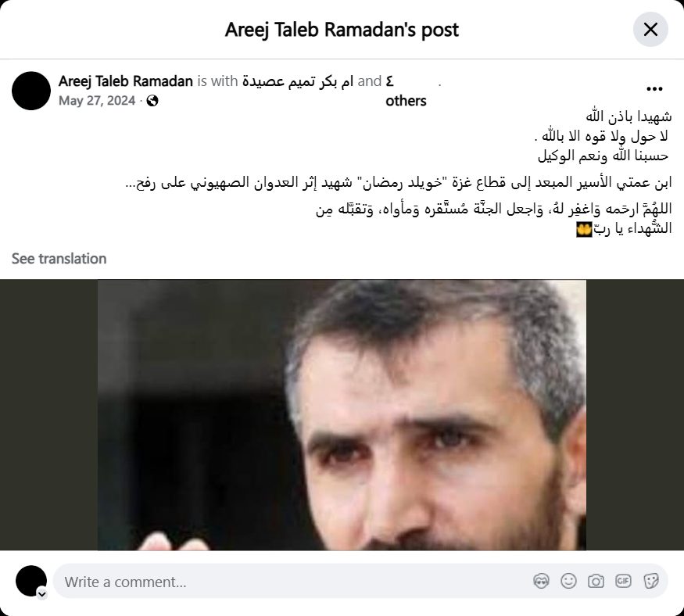
Task: Open the GIF picker in comment box
Action: tap(623, 581)
